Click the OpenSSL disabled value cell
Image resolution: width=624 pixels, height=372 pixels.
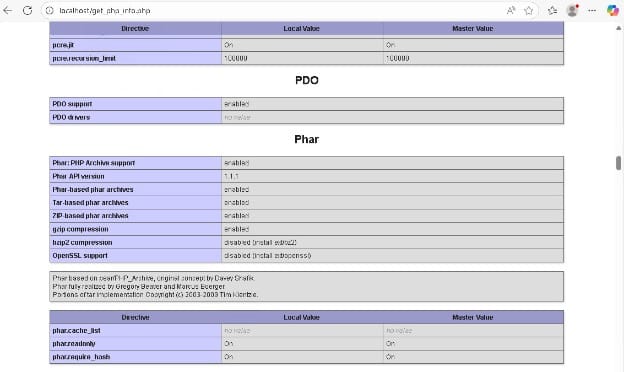point(392,256)
